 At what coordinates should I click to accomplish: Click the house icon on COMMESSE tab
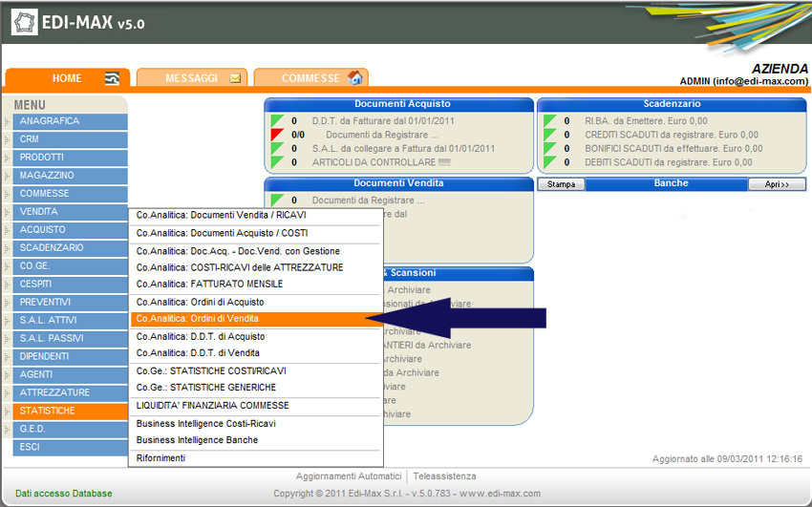click(x=354, y=78)
